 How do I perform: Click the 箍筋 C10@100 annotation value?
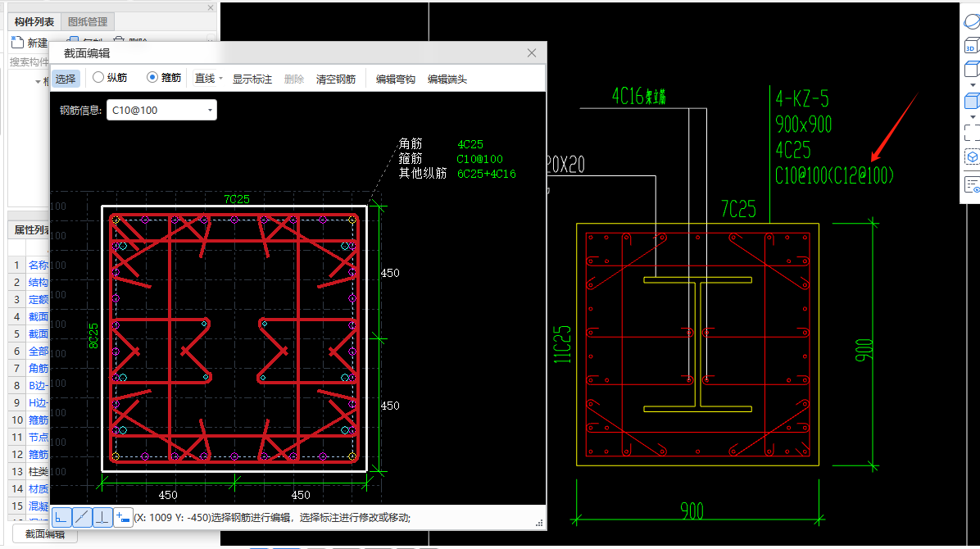click(479, 159)
